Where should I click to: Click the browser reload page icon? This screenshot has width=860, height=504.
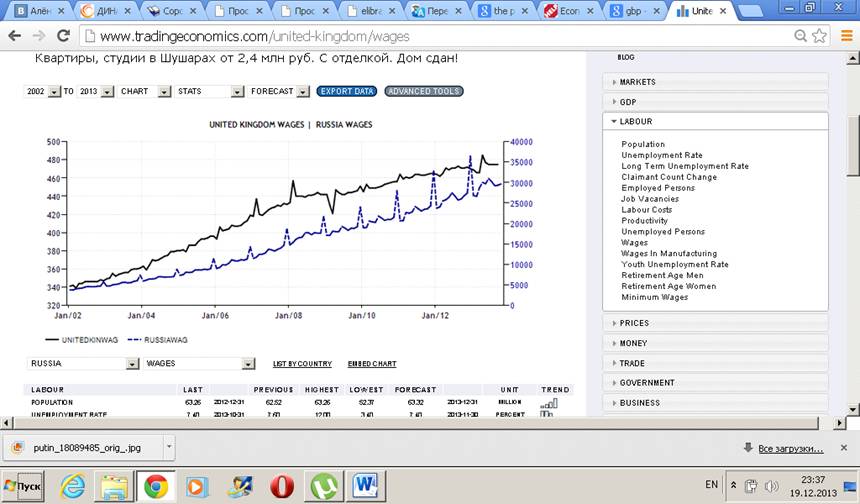point(63,36)
